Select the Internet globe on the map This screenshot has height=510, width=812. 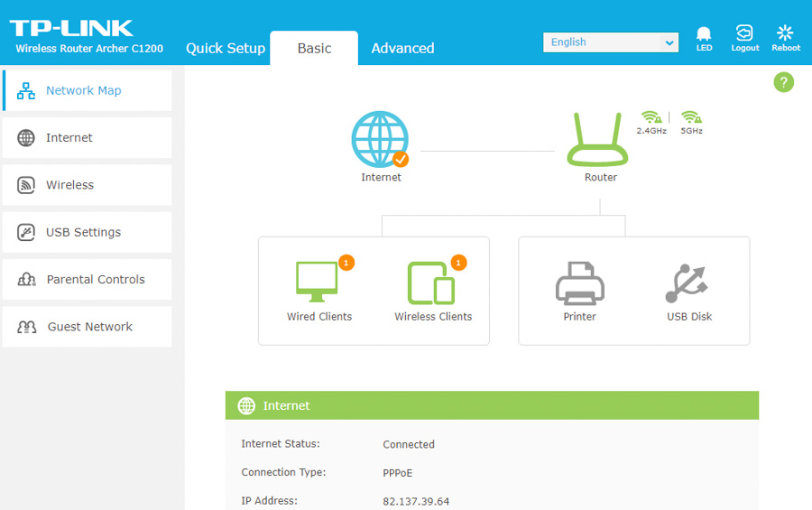tap(380, 139)
